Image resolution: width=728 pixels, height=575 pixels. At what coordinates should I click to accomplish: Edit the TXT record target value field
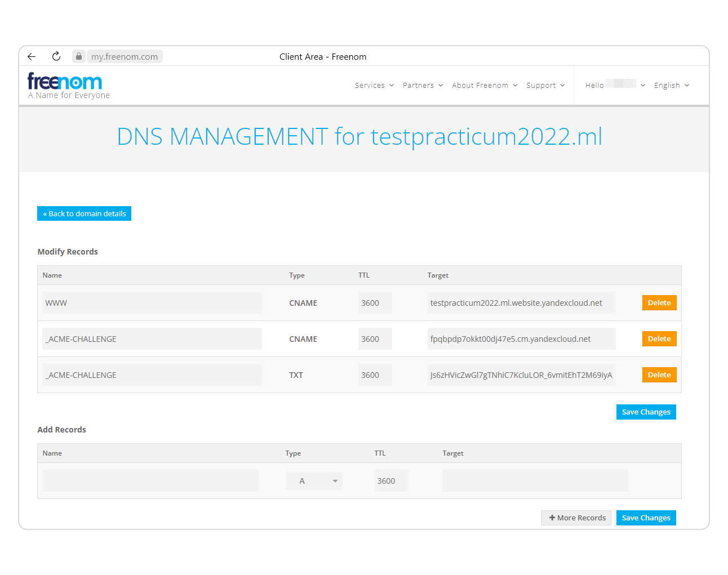click(x=521, y=375)
